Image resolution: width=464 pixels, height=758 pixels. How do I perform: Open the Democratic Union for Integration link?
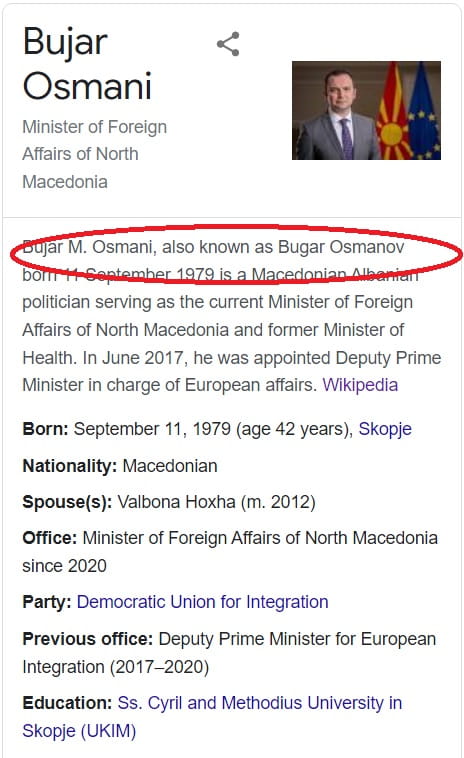(x=203, y=602)
